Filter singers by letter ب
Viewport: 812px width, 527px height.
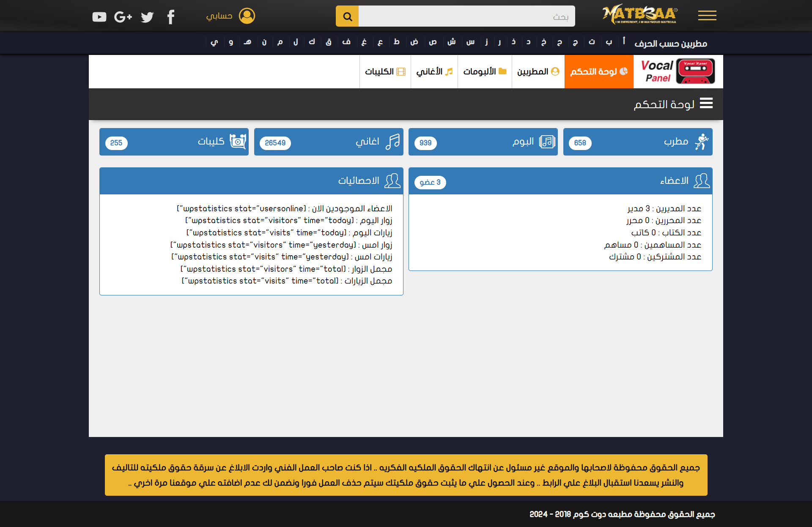609,42
